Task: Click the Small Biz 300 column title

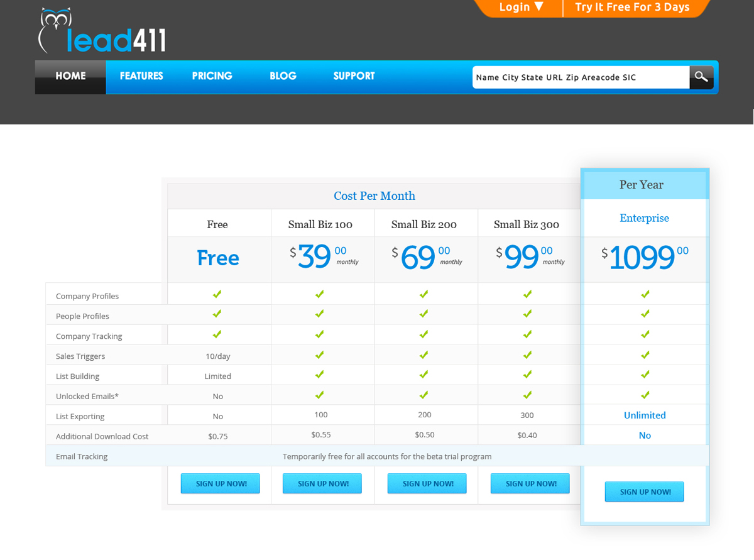Action: 527,224
